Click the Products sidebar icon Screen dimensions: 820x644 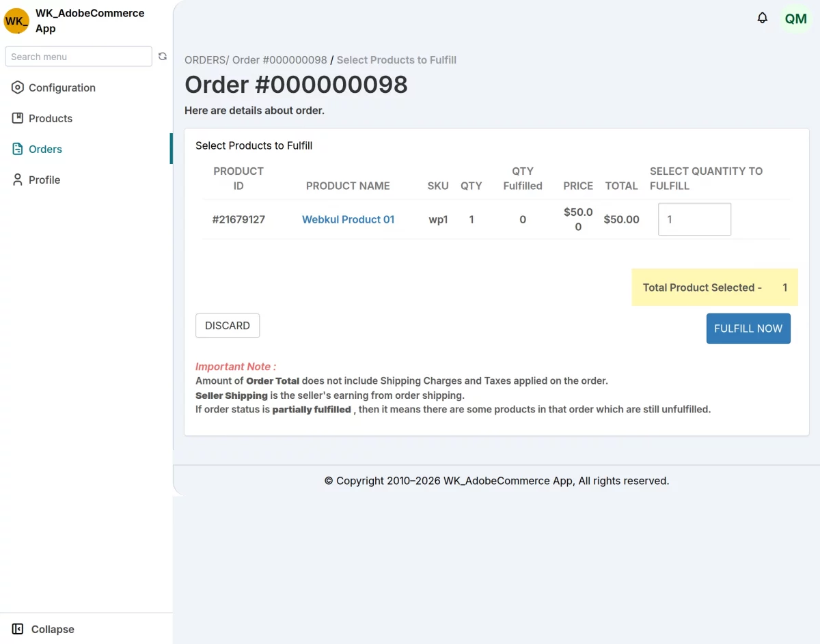tap(18, 118)
